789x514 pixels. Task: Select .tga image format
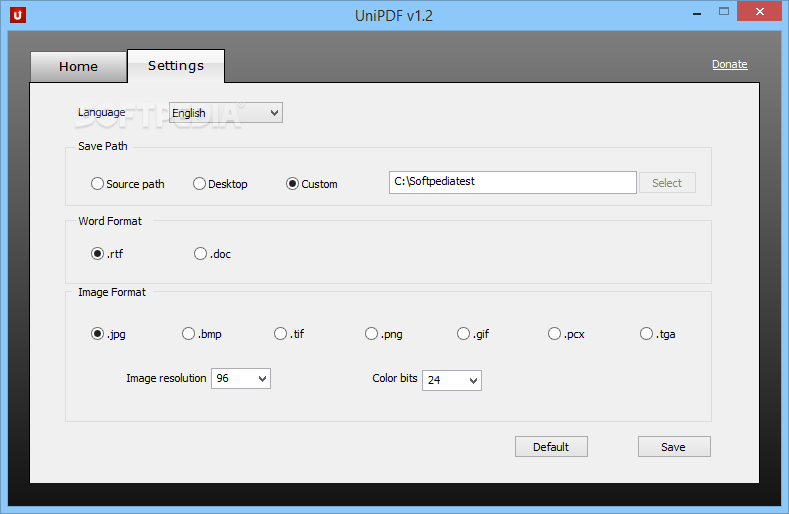(x=658, y=334)
